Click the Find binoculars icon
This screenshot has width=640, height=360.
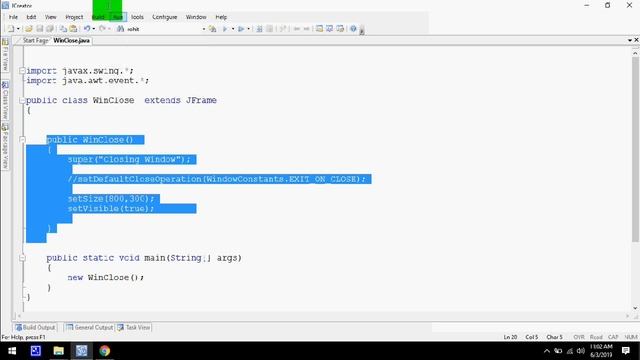point(120,29)
